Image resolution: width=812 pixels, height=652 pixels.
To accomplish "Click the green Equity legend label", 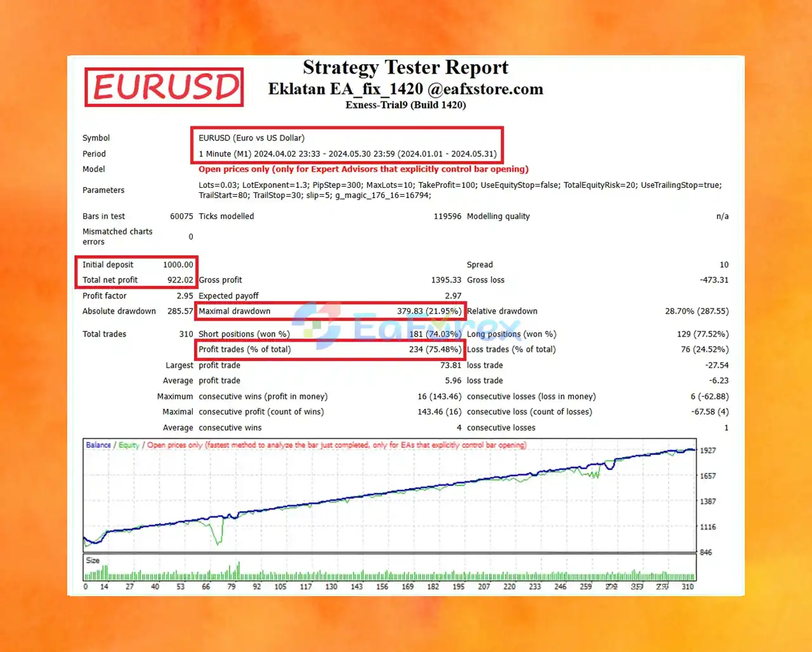I will point(129,445).
